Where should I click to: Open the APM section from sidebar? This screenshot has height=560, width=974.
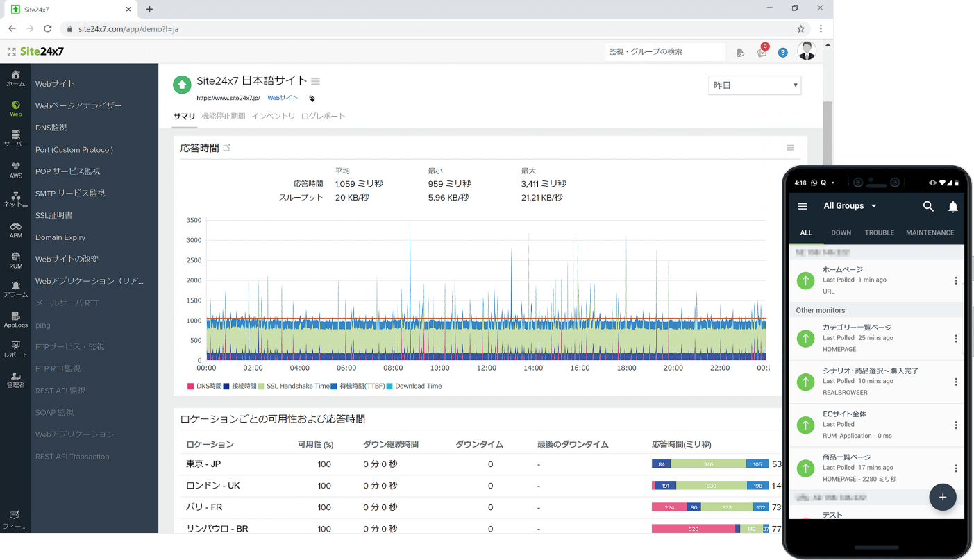pos(15,229)
